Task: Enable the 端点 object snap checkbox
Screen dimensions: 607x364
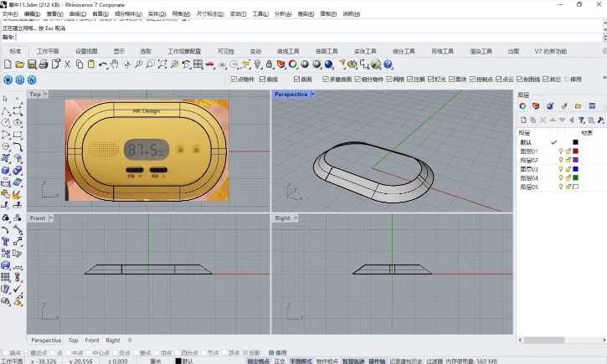Action: 8,353
